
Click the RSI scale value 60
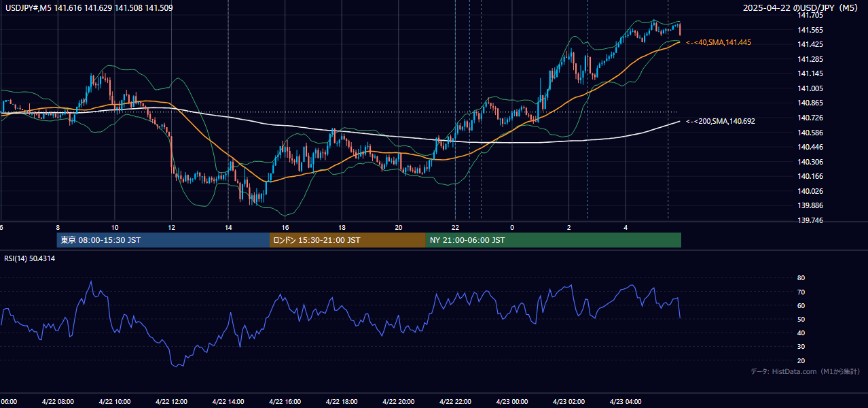(801, 305)
